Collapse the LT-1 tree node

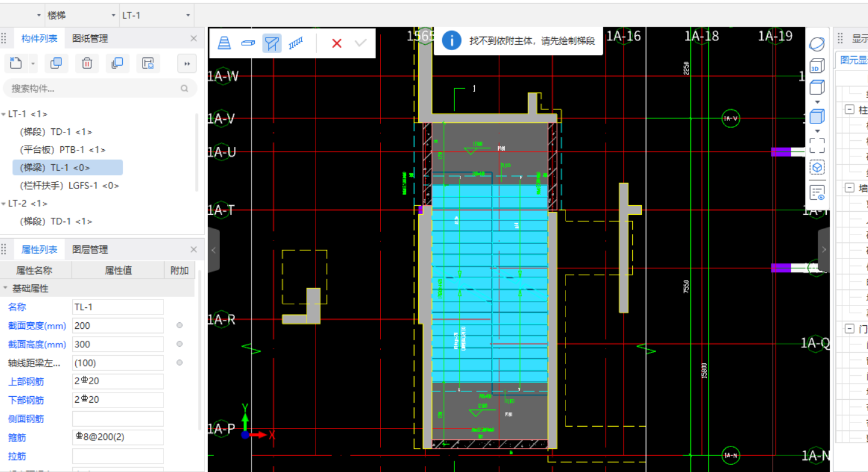[x=4, y=114]
